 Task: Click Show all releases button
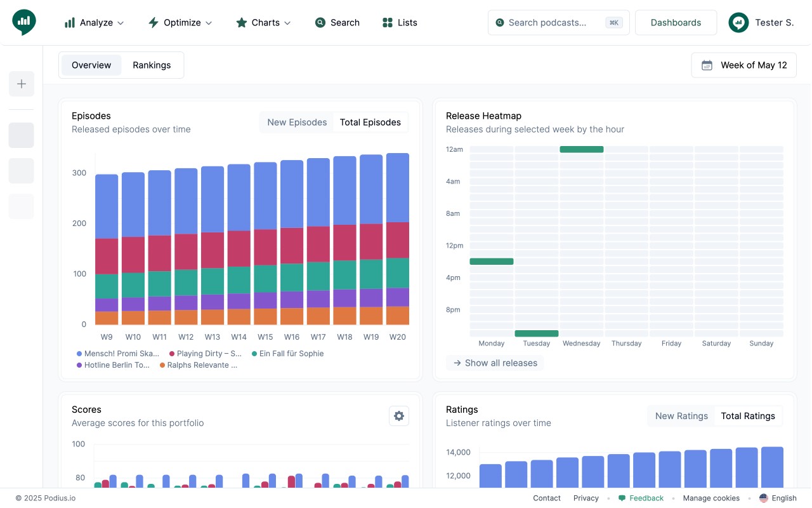tap(495, 363)
